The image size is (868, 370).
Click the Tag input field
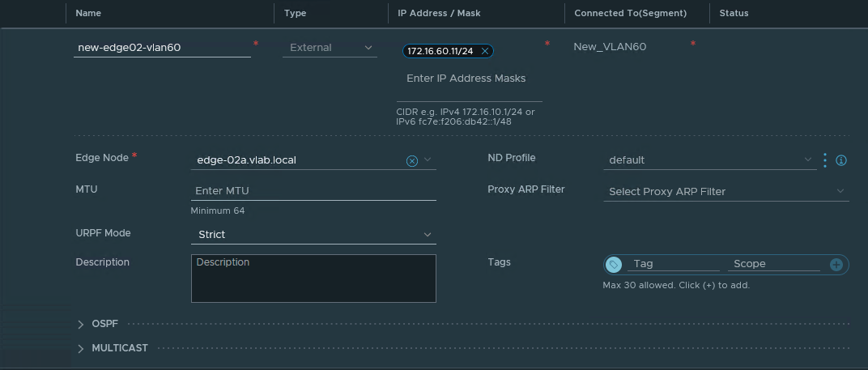[673, 264]
